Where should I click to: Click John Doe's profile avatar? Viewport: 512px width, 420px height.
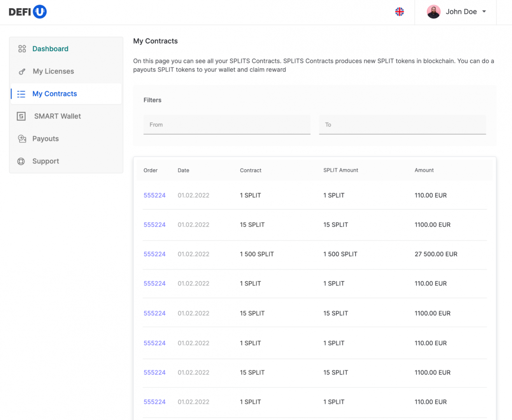[x=433, y=12]
